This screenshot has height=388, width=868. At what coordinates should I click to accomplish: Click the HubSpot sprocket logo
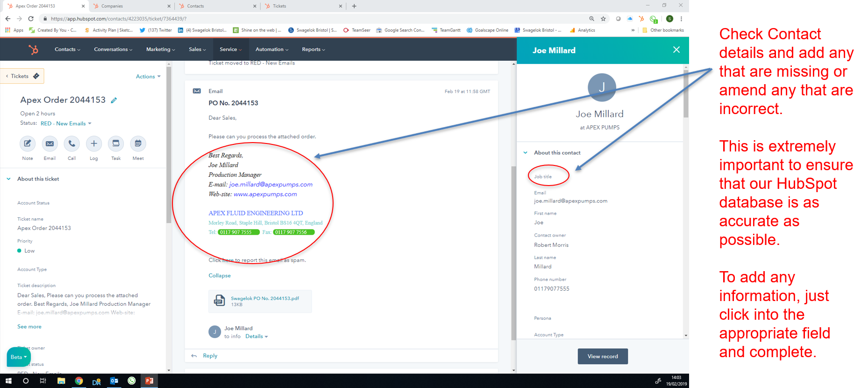(33, 49)
